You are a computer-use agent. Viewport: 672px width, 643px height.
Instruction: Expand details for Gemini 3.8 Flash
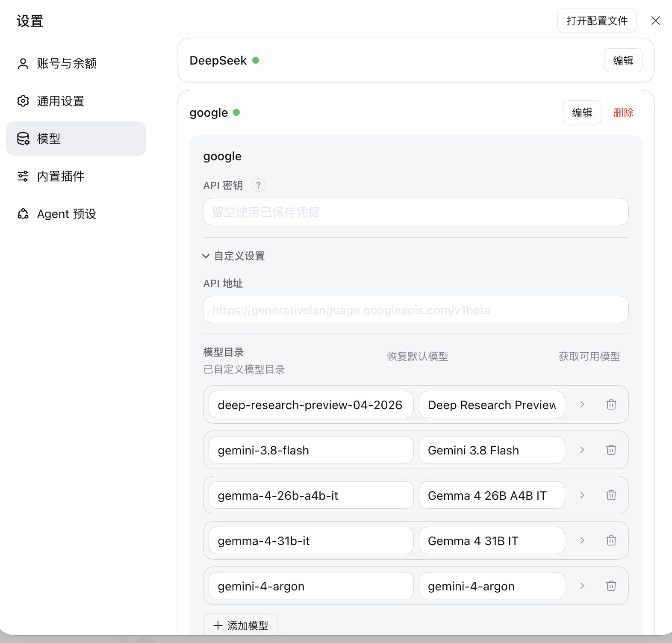click(x=582, y=450)
